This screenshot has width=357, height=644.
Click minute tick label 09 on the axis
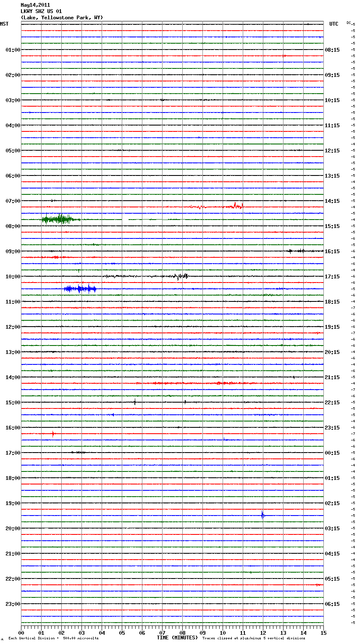click(x=202, y=633)
